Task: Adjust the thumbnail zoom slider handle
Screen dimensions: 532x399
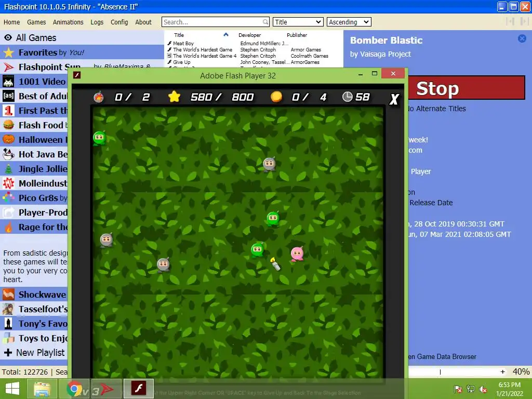Action: [440, 372]
